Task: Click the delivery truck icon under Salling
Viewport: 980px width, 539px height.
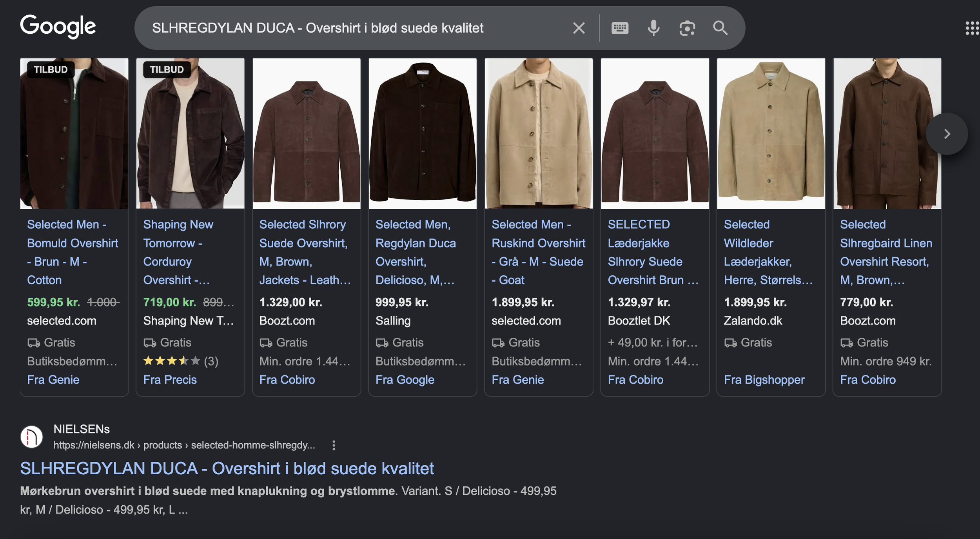Action: coord(382,343)
